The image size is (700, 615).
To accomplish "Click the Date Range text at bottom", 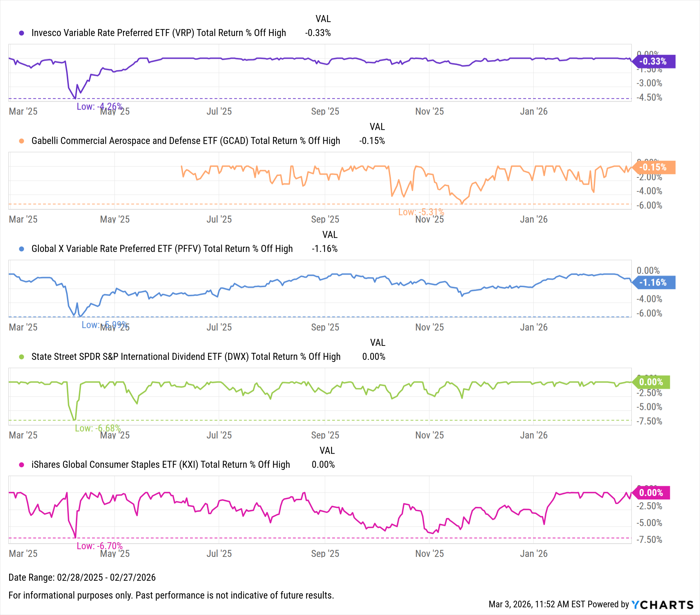I will tap(82, 577).
